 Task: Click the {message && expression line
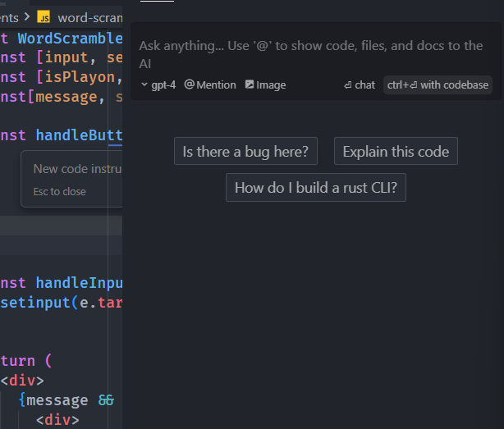[x=66, y=400]
